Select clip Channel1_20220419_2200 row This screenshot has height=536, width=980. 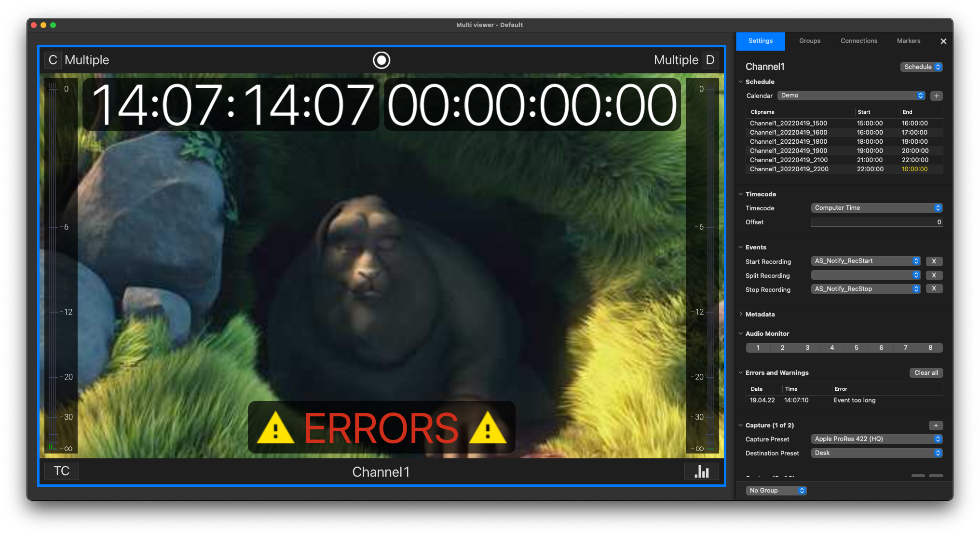[844, 169]
